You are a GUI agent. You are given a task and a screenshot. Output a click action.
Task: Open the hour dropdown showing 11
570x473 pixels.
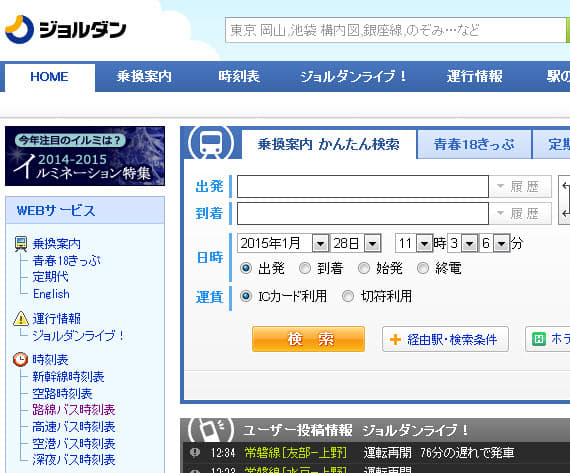click(414, 243)
